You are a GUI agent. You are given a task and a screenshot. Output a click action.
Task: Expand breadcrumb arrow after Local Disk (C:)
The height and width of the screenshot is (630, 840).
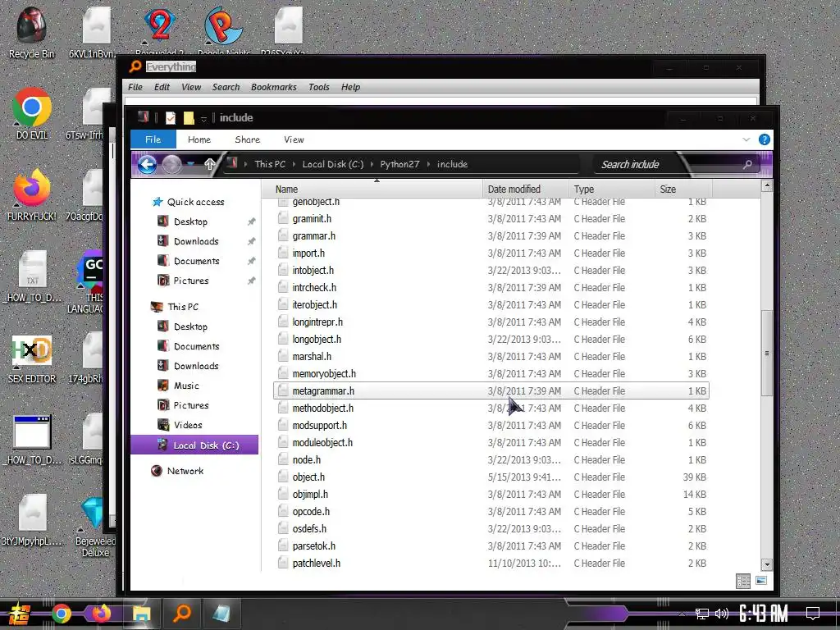pos(372,164)
